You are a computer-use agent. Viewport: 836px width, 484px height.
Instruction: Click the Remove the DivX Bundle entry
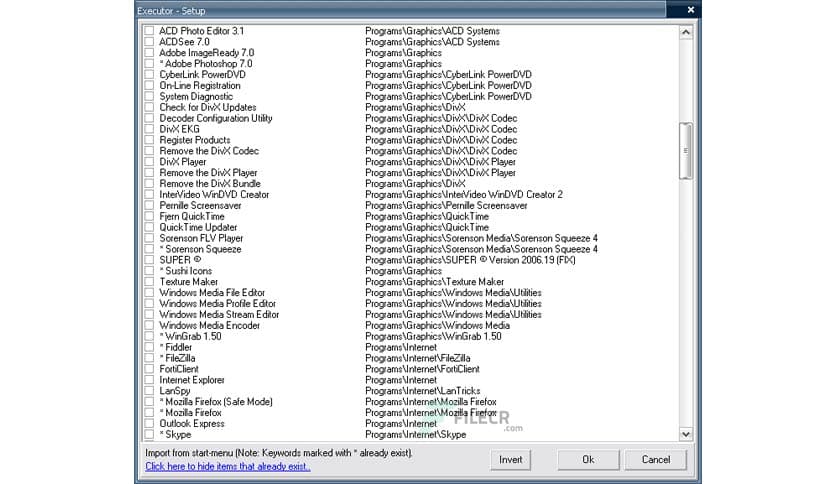(x=210, y=184)
